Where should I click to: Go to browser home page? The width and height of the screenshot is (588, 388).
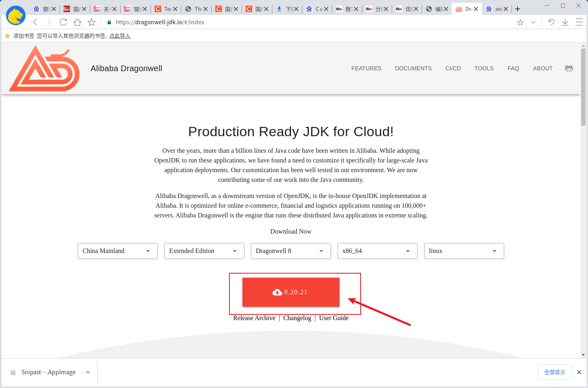77,22
